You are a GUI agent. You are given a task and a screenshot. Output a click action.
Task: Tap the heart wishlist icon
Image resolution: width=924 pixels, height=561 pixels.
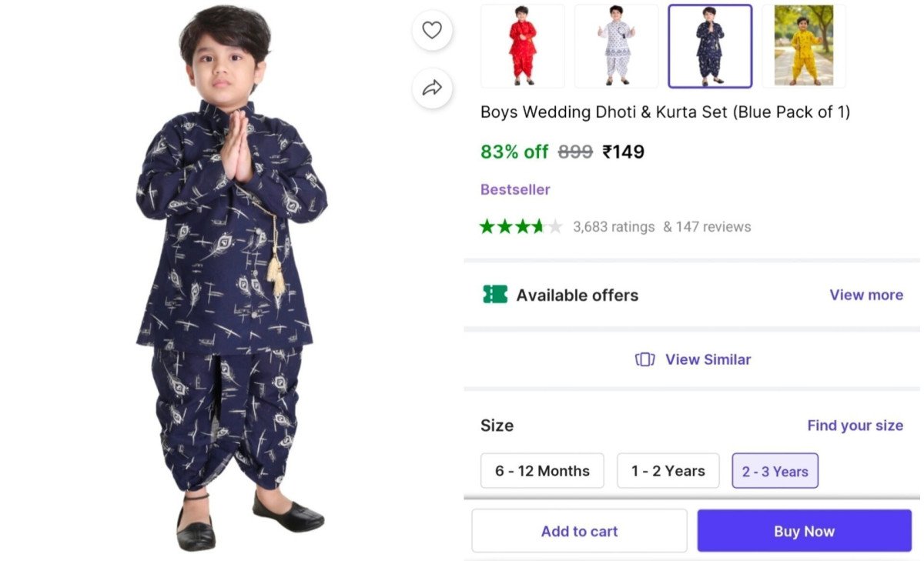point(432,31)
